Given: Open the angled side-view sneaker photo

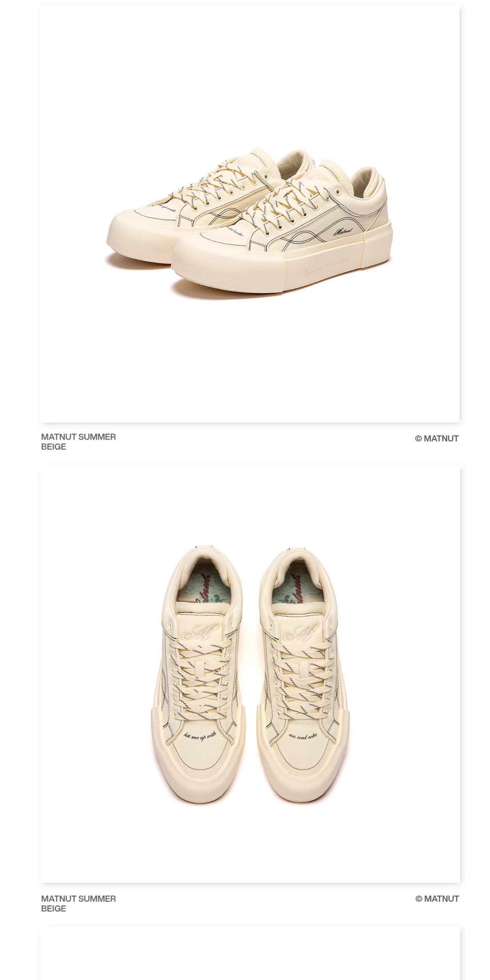Looking at the screenshot, I should point(250,214).
